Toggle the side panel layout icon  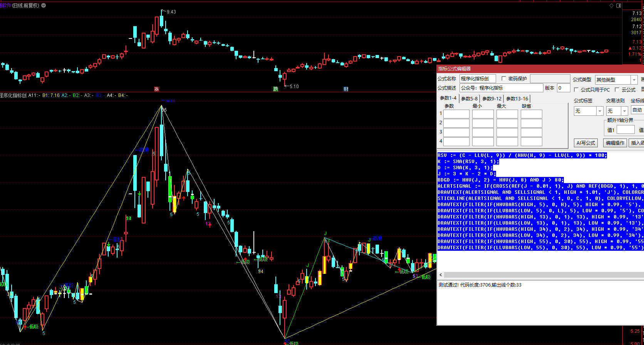619,6
